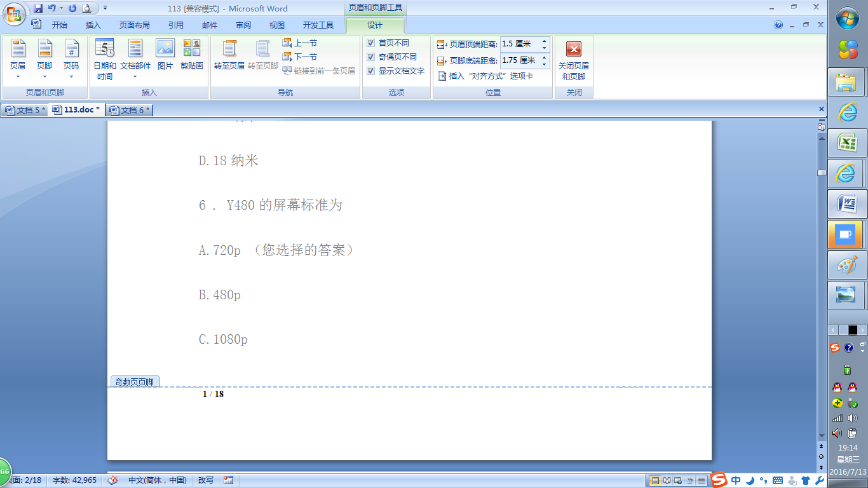The image size is (868, 488).
Task: Expand 页眉 dropdown arrow
Action: [x=18, y=77]
